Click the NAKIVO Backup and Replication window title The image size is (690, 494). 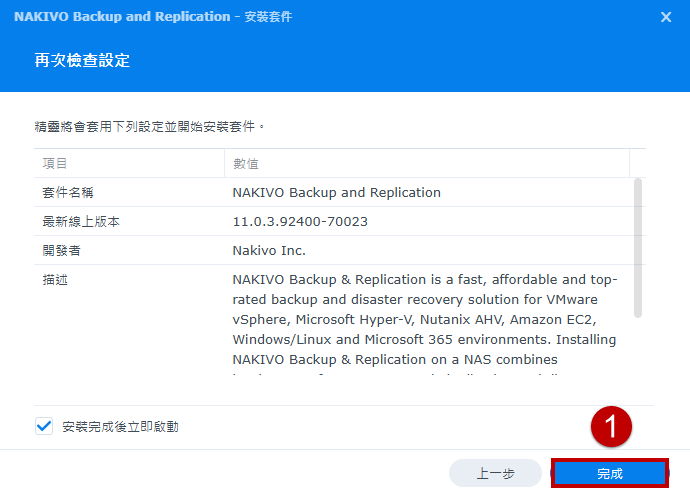tap(153, 17)
